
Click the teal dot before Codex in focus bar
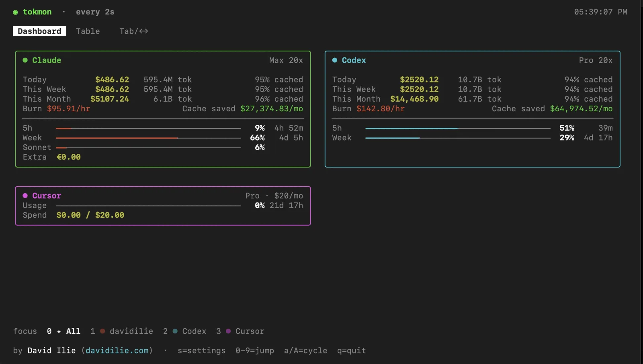pos(175,331)
